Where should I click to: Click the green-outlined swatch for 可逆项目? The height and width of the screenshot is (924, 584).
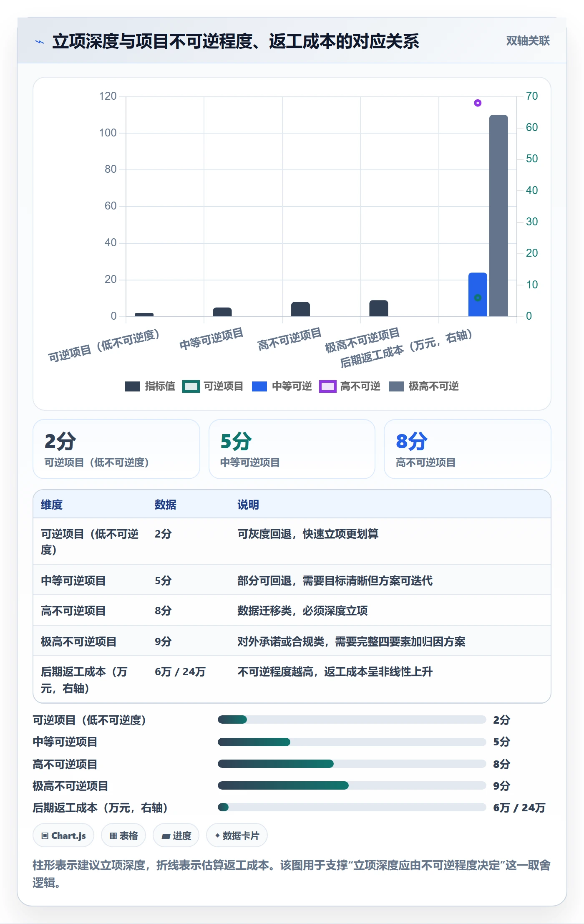click(x=191, y=386)
